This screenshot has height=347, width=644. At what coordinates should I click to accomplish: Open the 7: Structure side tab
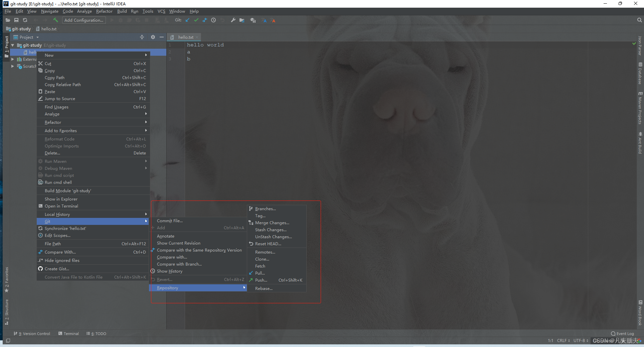6,312
